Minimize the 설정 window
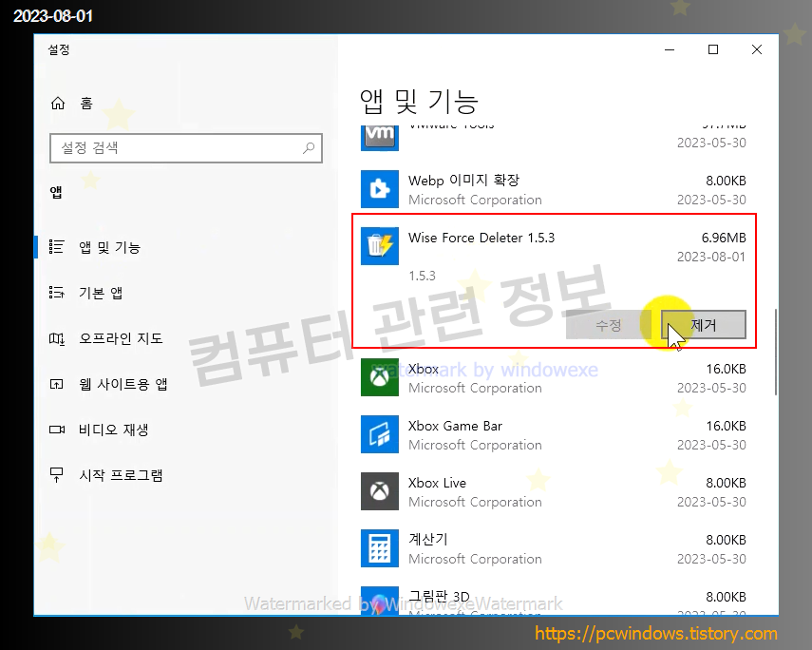812x650 pixels. 670,49
